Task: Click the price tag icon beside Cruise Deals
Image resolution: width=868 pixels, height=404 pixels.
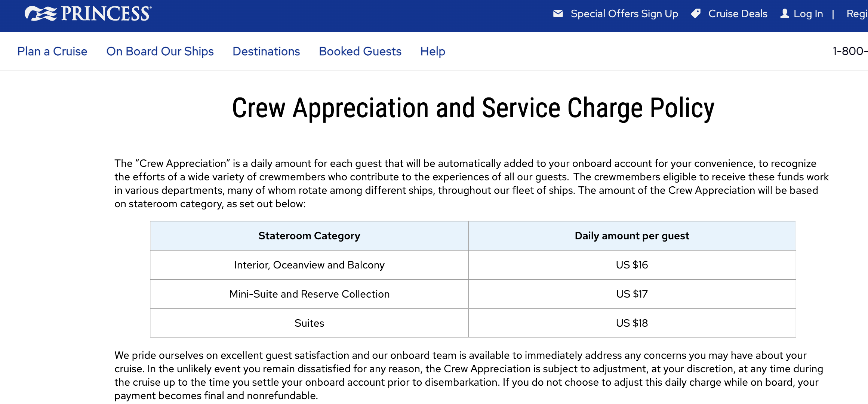Action: (696, 14)
